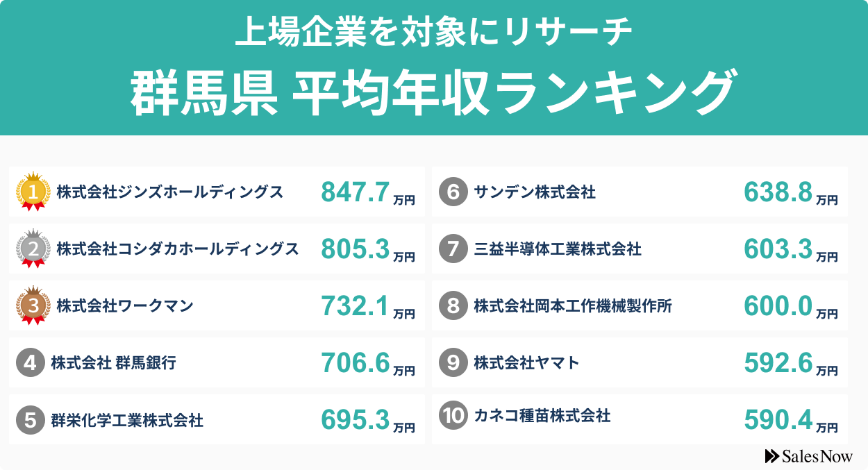
Task: Click the gray number 4 circle badge
Action: [30, 362]
